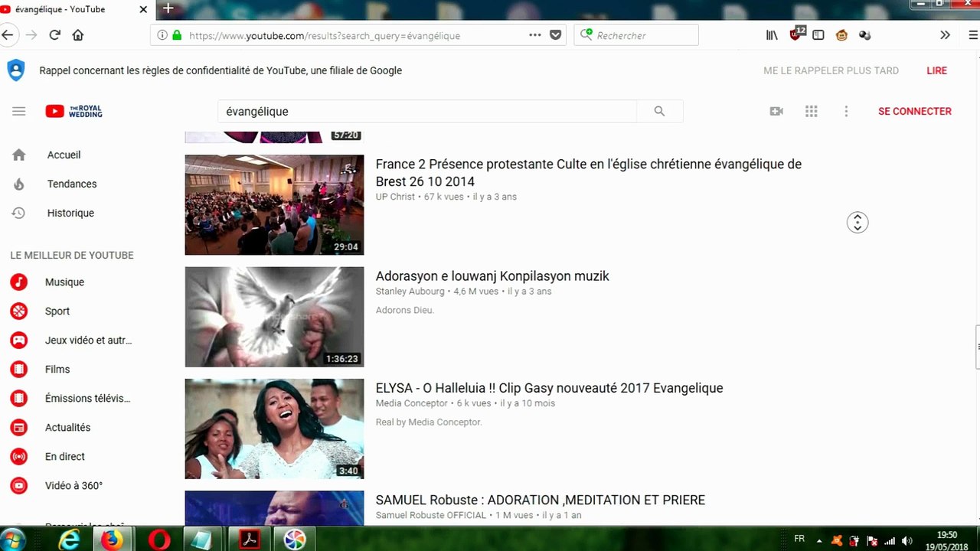Screen dimensions: 980x551
Task: Reload the page in Firefox
Action: (x=54, y=35)
